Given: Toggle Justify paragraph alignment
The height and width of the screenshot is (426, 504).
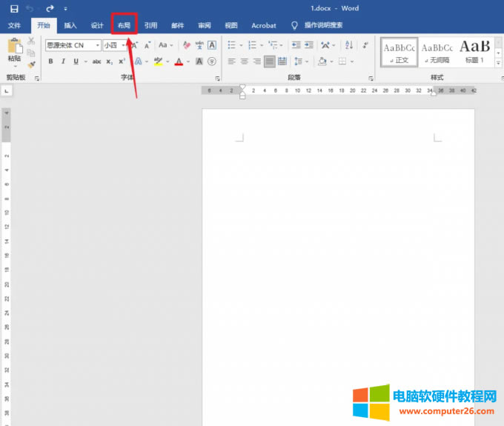Looking at the screenshot, I should (269, 61).
